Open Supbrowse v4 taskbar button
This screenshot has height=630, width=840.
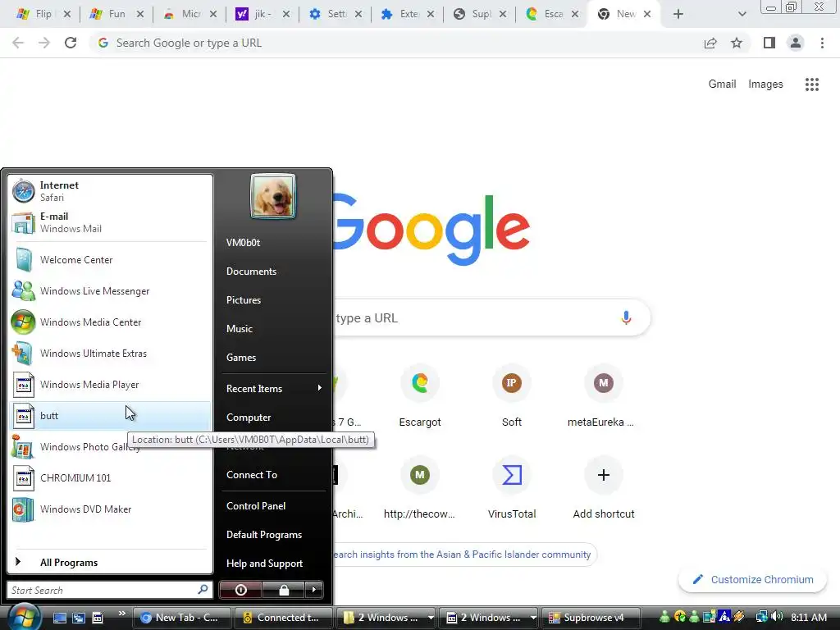point(591,618)
